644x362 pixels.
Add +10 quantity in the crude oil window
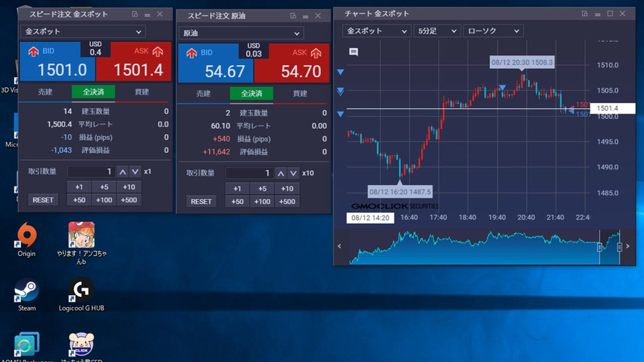(x=286, y=189)
